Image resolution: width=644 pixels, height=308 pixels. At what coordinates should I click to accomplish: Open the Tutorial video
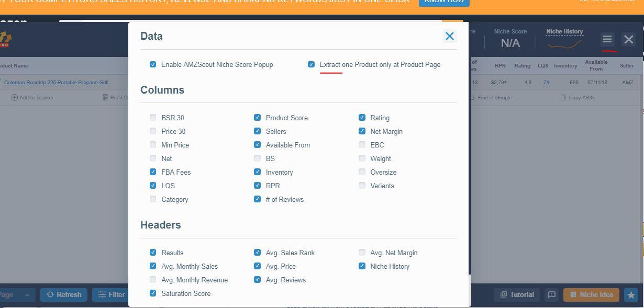(x=517, y=295)
